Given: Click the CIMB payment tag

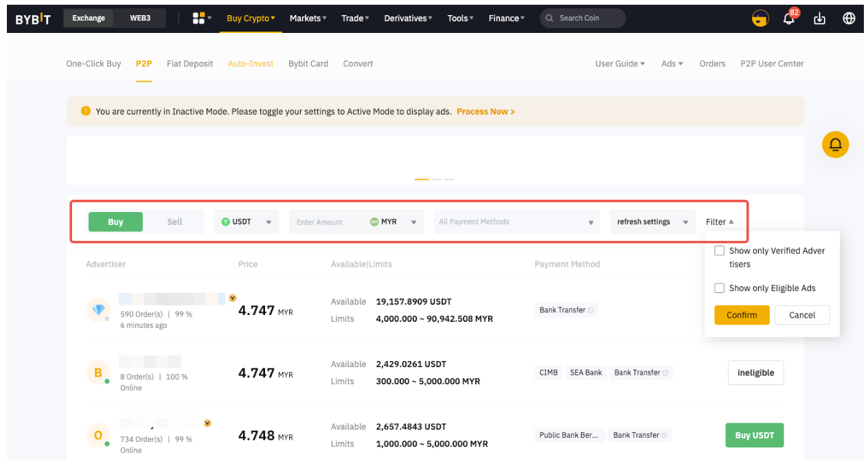Looking at the screenshot, I should (x=549, y=373).
